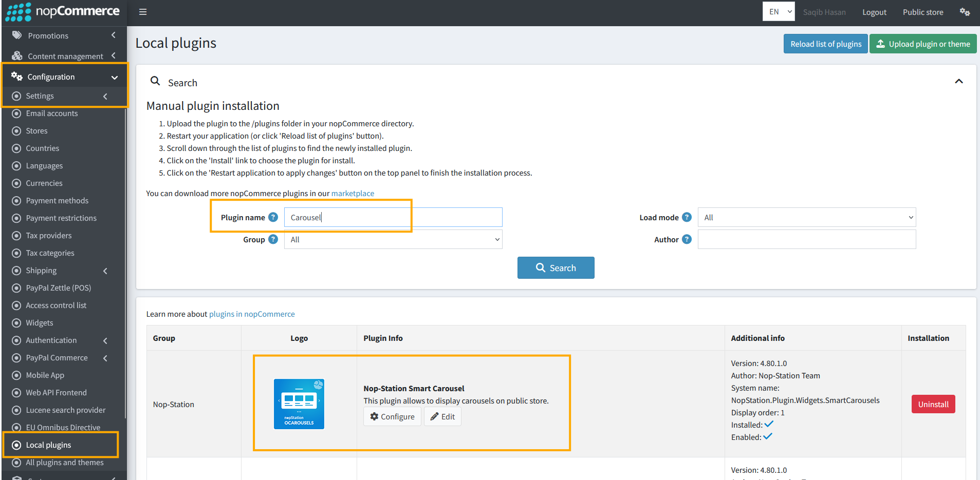
Task: Expand the PayPal Commerce submenu arrow
Action: (x=105, y=358)
